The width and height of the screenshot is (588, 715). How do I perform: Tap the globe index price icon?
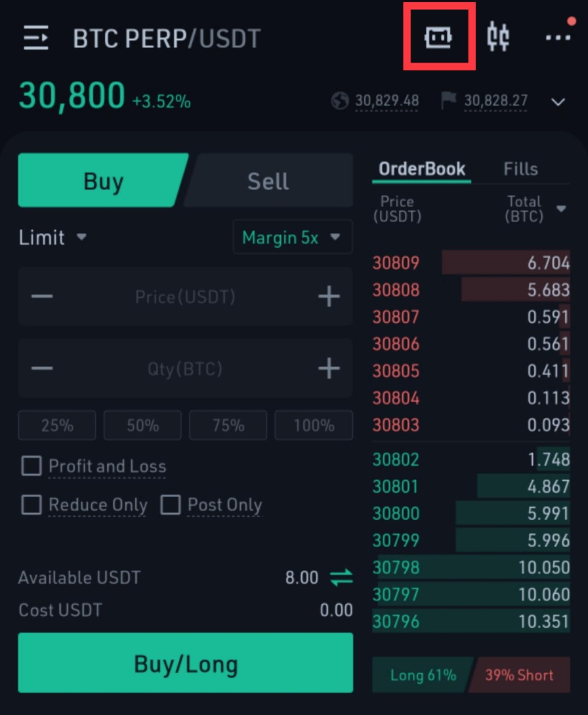coord(340,101)
